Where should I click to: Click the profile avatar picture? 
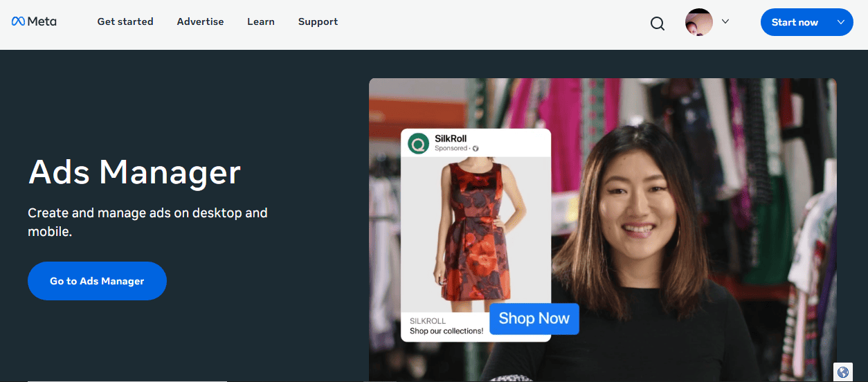click(699, 22)
